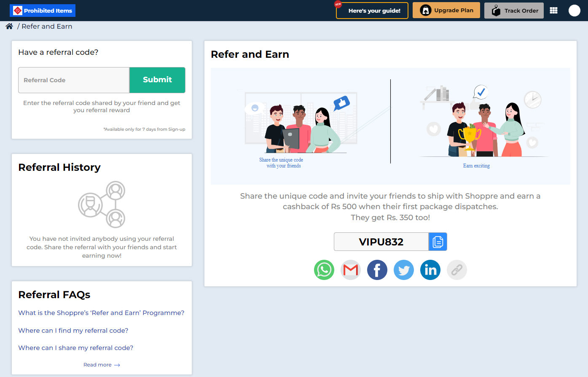
Task: Click Read more under Referral FAQs
Action: point(102,365)
